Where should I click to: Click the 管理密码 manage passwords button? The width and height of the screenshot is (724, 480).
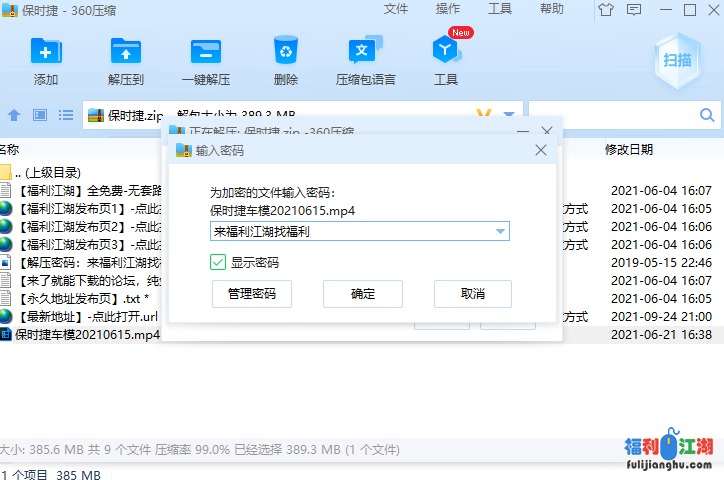point(252,294)
